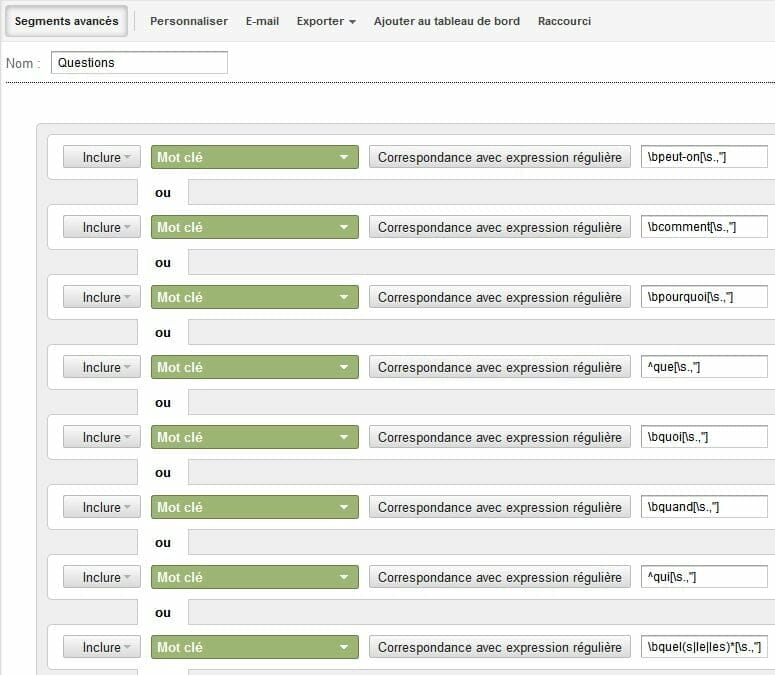Click the Segments avancés button
The width and height of the screenshot is (775, 675).
pyautogui.click(x=66, y=21)
